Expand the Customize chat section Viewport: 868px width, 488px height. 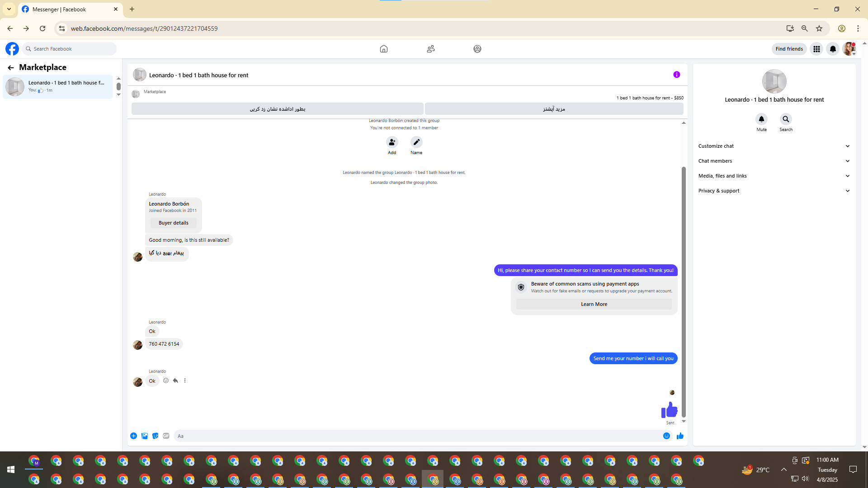pos(774,146)
